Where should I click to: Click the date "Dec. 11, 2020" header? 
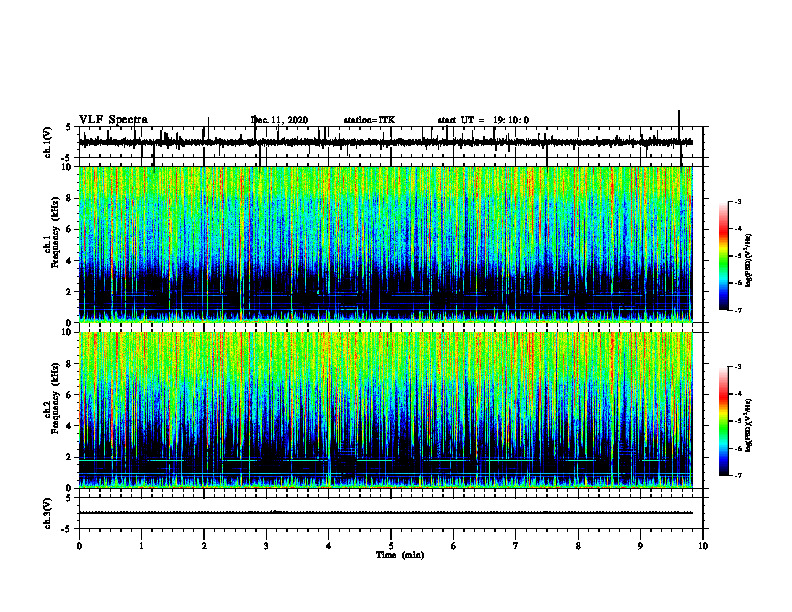(x=279, y=120)
